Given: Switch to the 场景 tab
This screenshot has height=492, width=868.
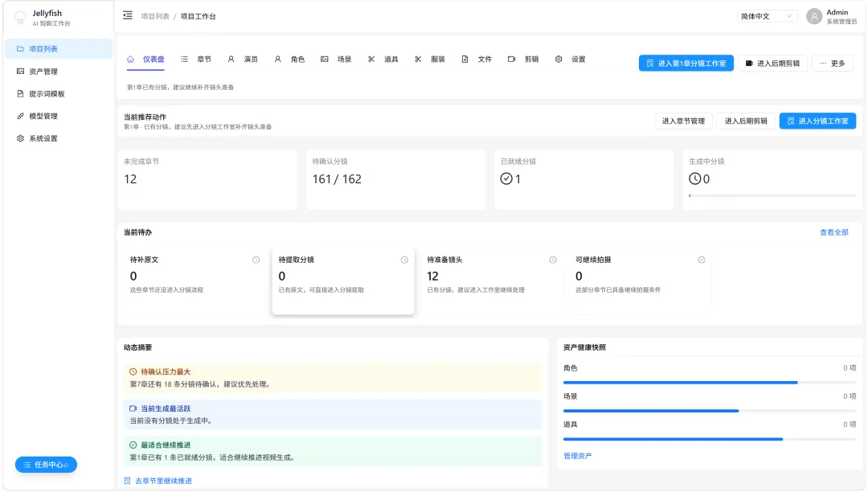Looking at the screenshot, I should [x=337, y=59].
